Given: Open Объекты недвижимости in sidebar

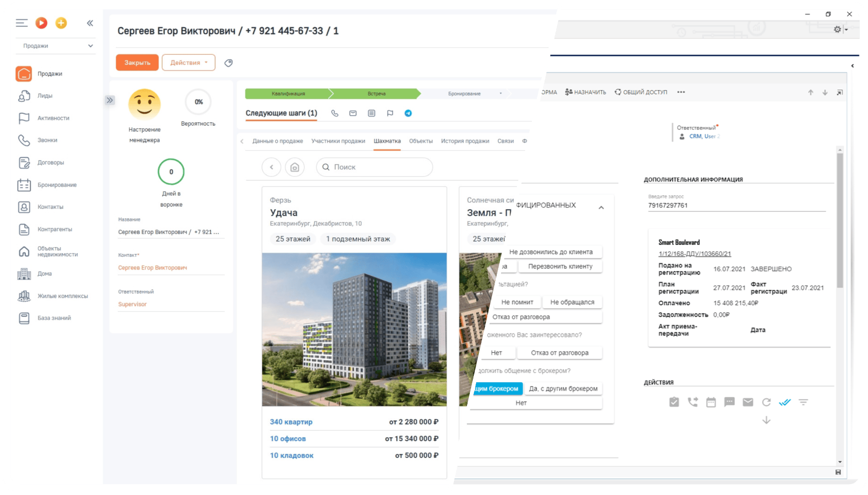Looking at the screenshot, I should coord(58,251).
